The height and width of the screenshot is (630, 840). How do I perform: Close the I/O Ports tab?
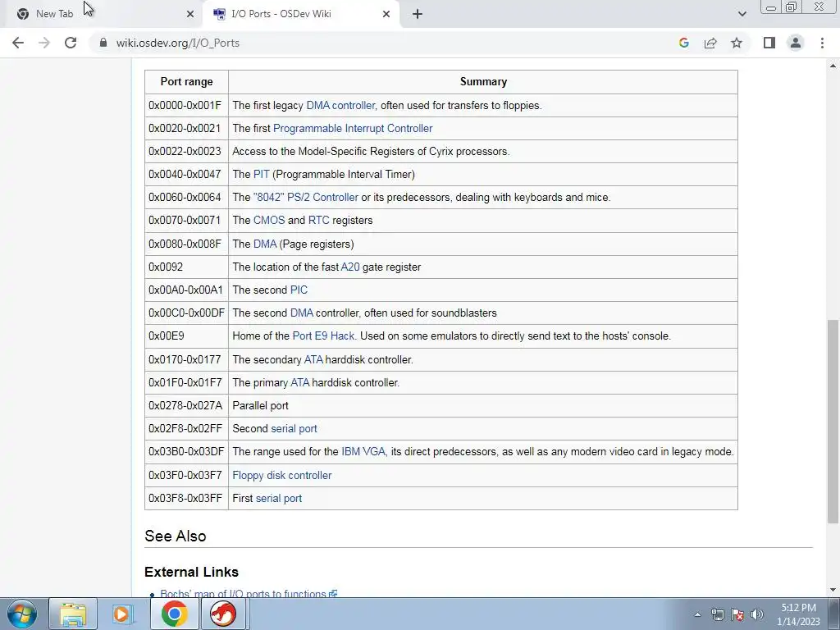click(386, 14)
